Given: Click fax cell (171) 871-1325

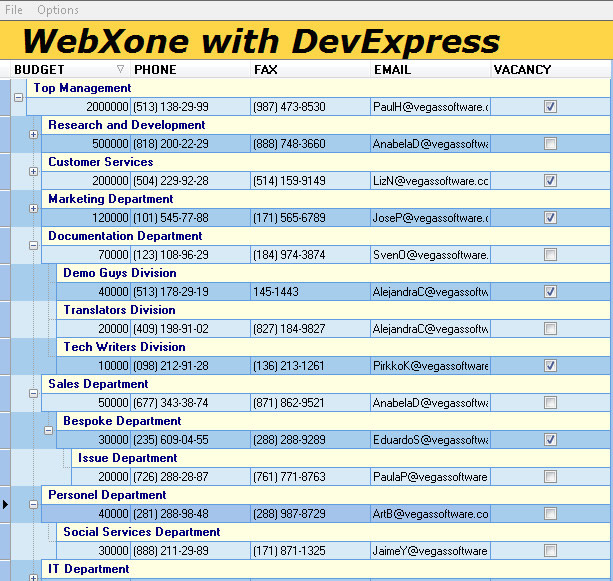Looking at the screenshot, I should pyautogui.click(x=310, y=551).
